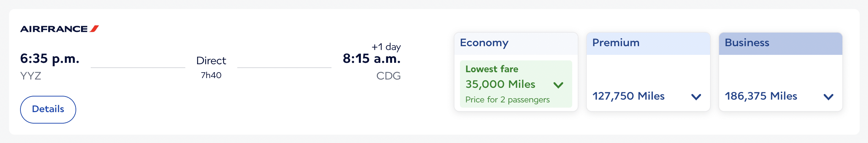Expand the Economy fare chevron

(x=558, y=85)
